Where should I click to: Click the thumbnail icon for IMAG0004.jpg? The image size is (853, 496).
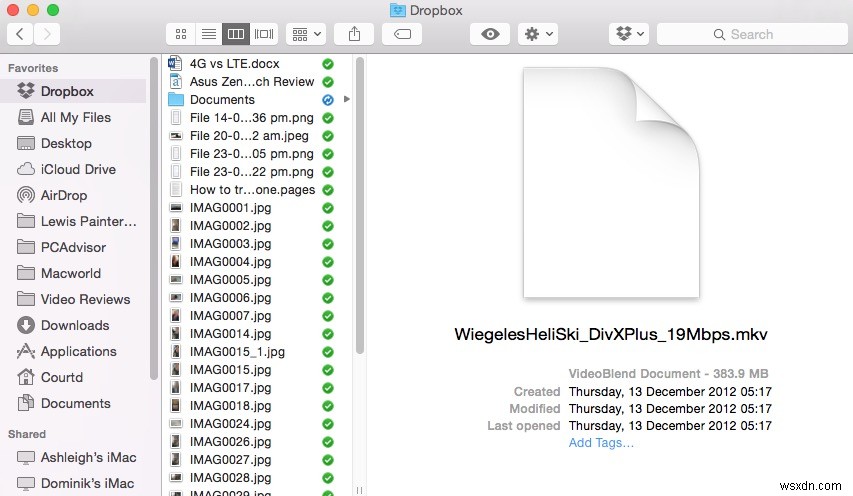tap(176, 262)
